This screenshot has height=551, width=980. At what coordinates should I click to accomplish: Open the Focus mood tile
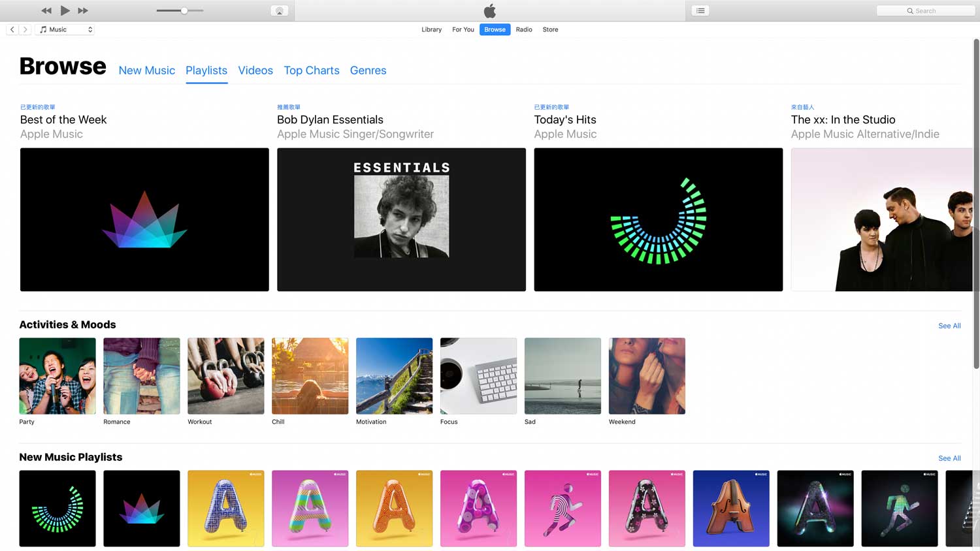(x=478, y=376)
